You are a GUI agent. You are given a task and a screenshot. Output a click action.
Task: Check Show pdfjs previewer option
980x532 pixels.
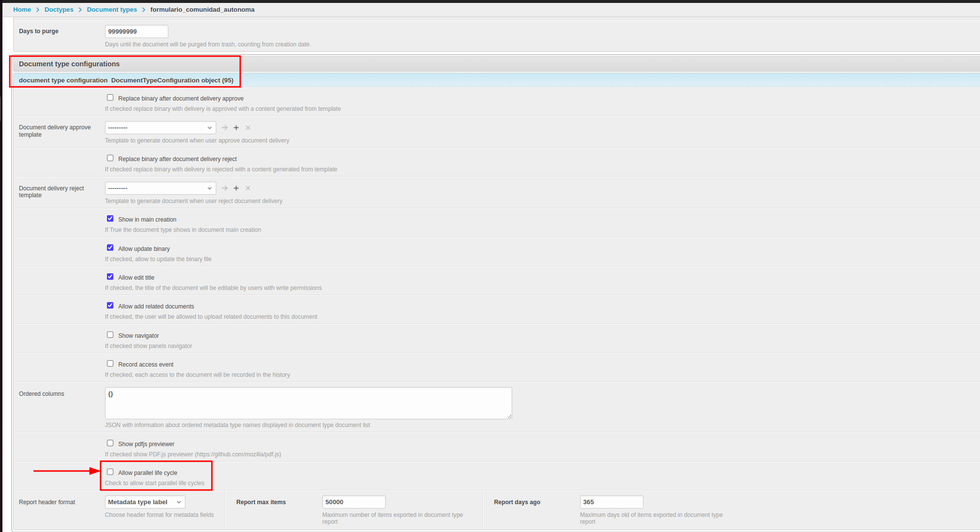click(110, 443)
